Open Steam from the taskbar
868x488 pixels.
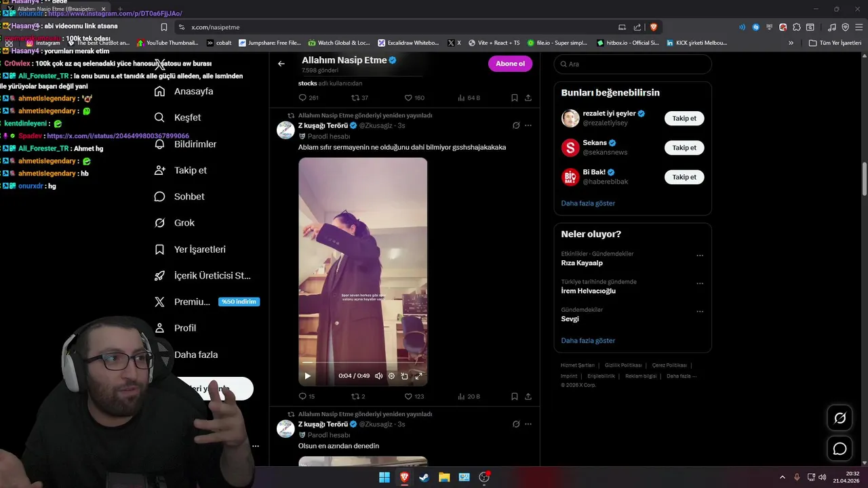coord(425,477)
